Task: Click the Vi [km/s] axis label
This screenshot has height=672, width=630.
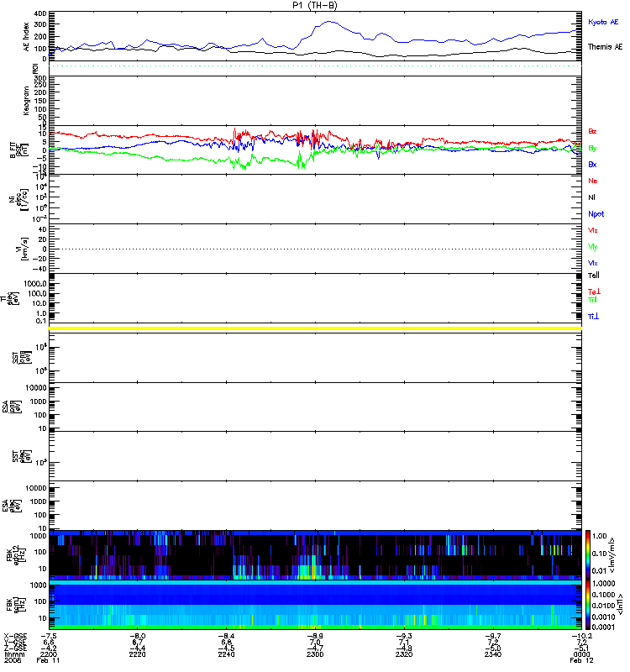Action: pyautogui.click(x=23, y=249)
